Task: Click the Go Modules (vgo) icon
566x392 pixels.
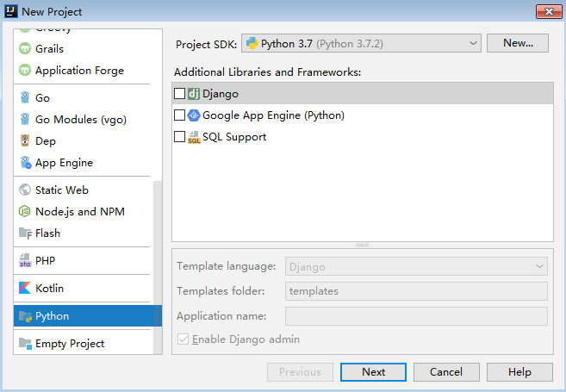Action: 25,119
